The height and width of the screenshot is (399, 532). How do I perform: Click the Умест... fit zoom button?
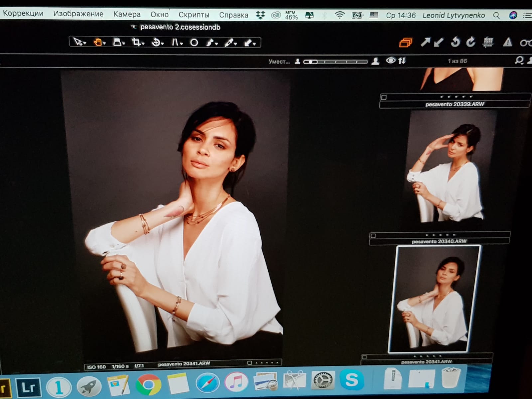coord(279,62)
